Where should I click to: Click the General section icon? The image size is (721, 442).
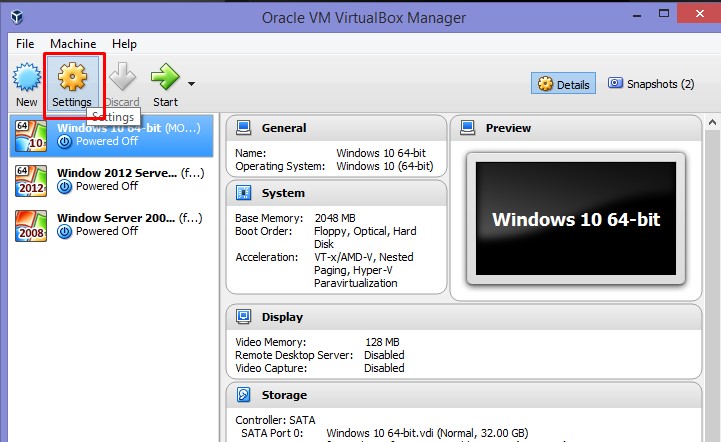[243, 128]
